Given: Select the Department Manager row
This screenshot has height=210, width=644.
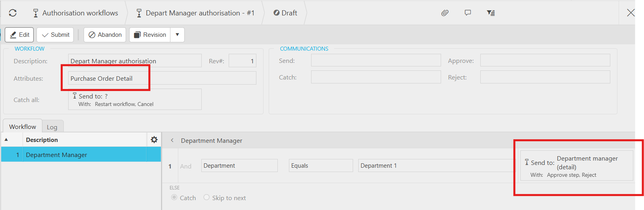Looking at the screenshot, I should 81,155.
